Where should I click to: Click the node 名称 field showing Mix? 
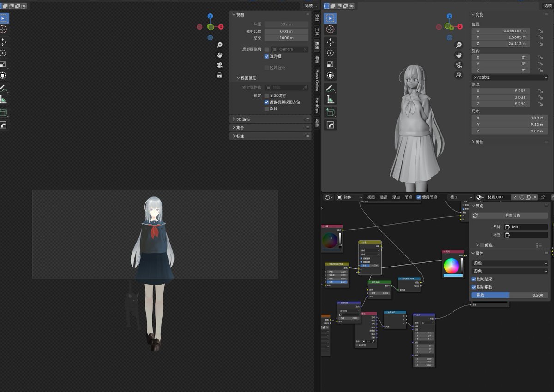point(526,227)
